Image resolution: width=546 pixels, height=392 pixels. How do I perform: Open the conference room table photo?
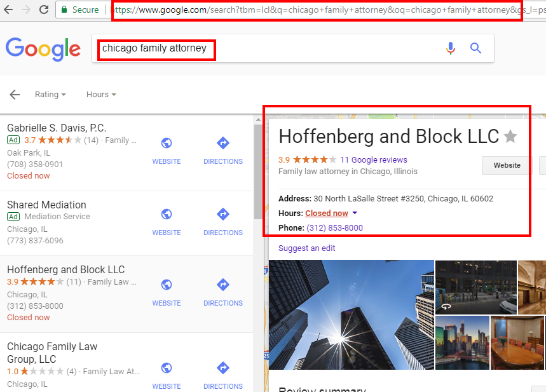(x=517, y=343)
